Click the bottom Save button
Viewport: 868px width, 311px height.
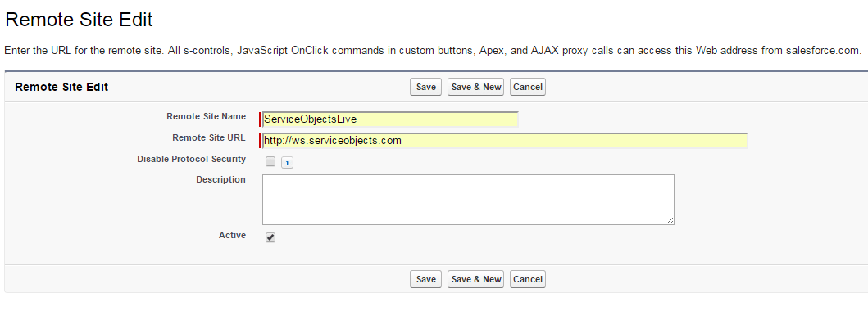[425, 279]
